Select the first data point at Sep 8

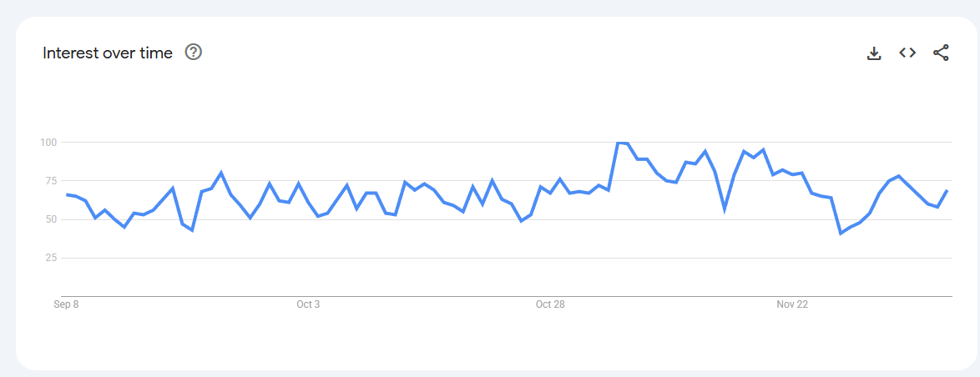tap(67, 194)
